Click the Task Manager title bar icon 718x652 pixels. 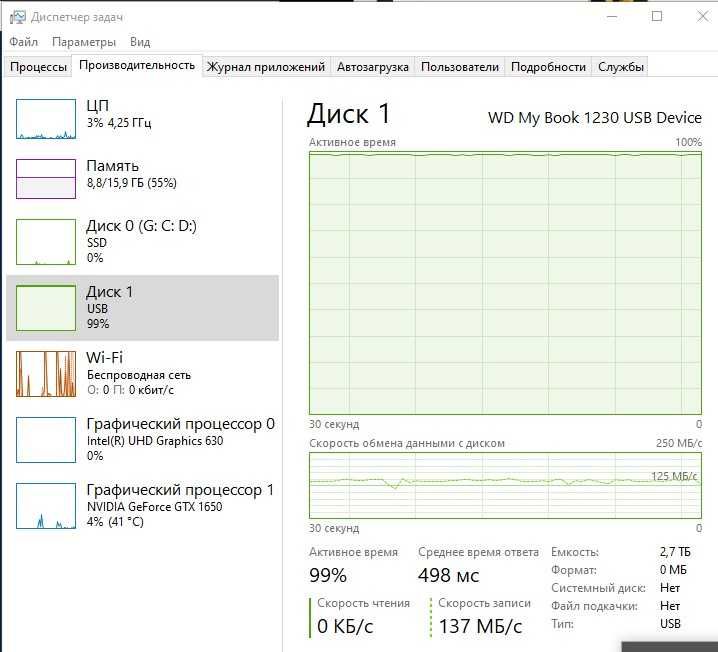pyautogui.click(x=17, y=17)
